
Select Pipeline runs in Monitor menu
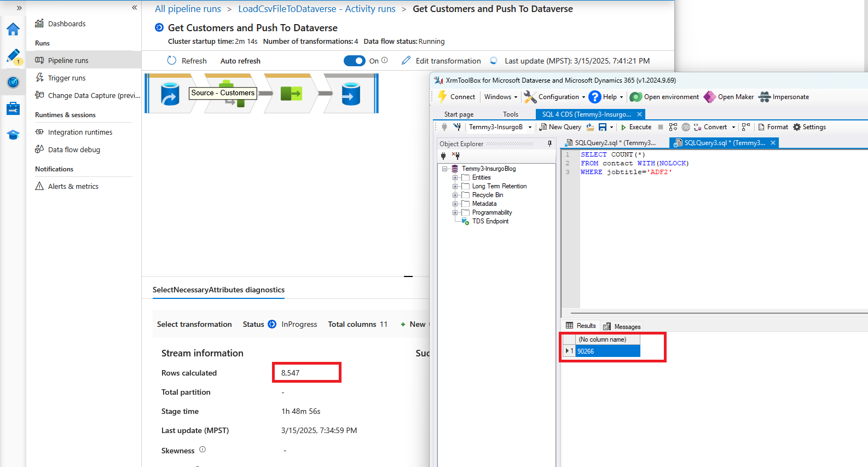click(84, 60)
